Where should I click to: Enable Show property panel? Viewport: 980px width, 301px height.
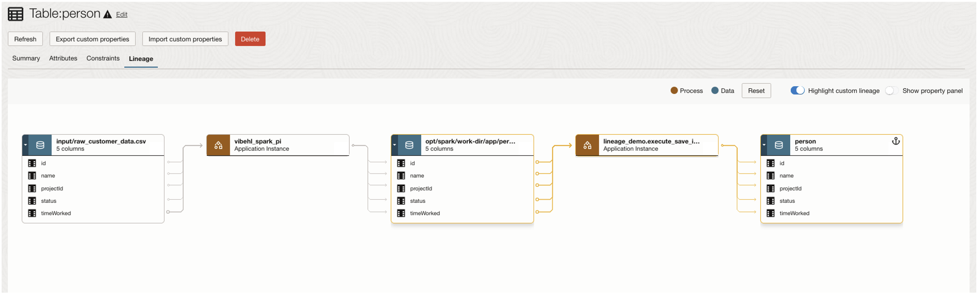click(x=891, y=90)
